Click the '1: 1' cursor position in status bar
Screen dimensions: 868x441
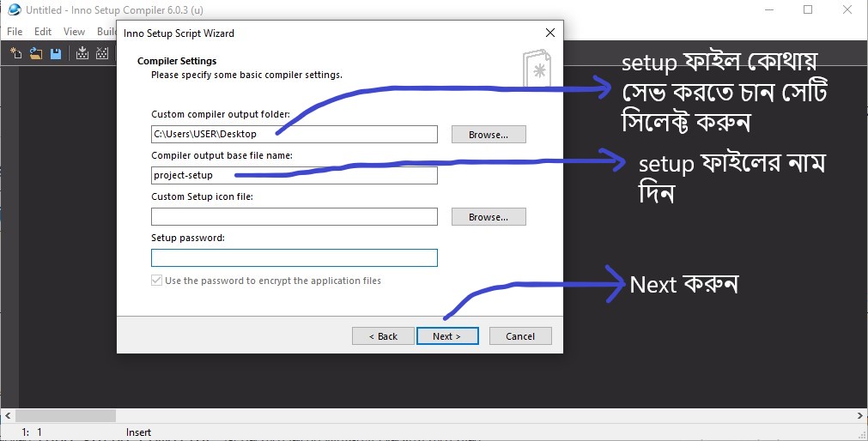coord(32,432)
